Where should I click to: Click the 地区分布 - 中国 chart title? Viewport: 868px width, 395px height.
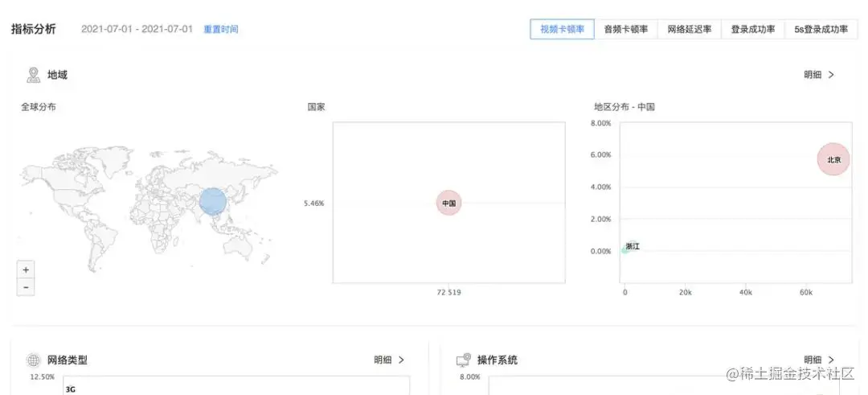[x=624, y=107]
